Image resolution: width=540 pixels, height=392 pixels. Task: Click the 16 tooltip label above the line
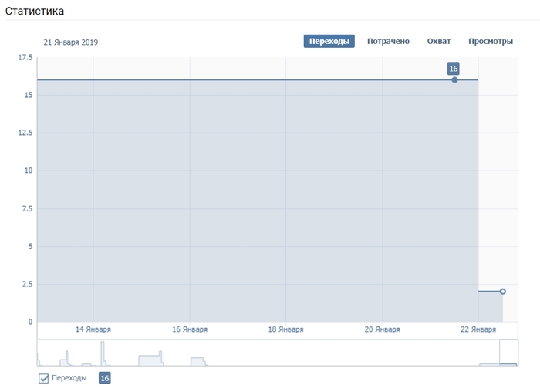(454, 69)
